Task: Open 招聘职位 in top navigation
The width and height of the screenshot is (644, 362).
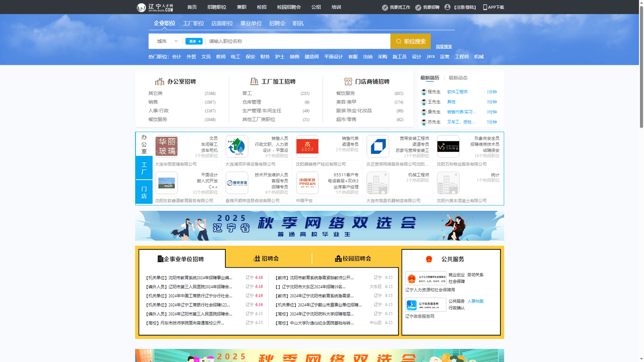Action: [x=217, y=7]
